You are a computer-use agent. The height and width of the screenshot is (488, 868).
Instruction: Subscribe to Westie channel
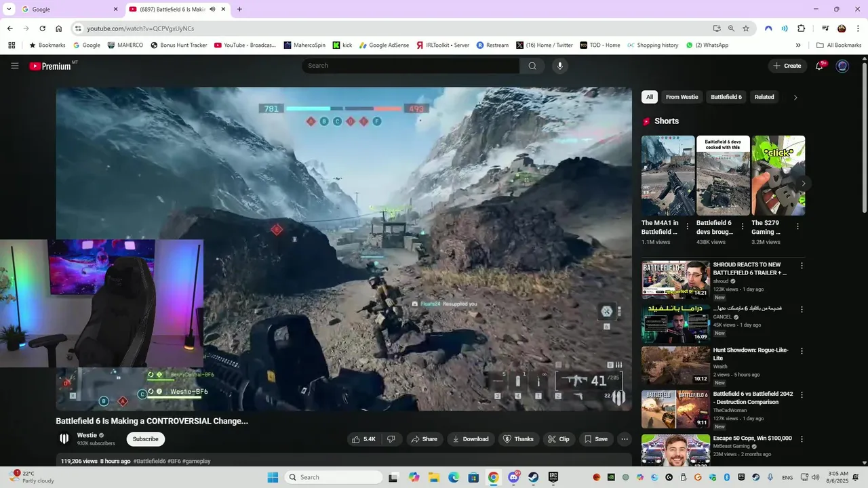click(x=145, y=439)
